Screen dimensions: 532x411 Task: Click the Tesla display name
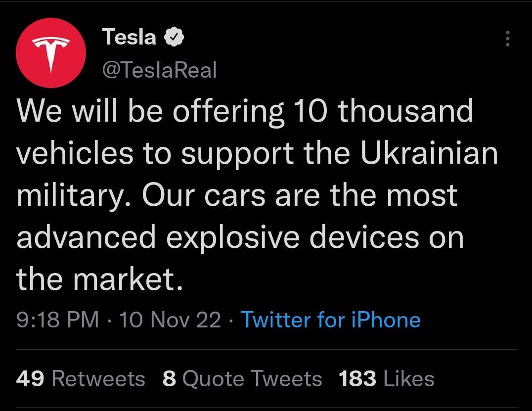click(x=129, y=37)
